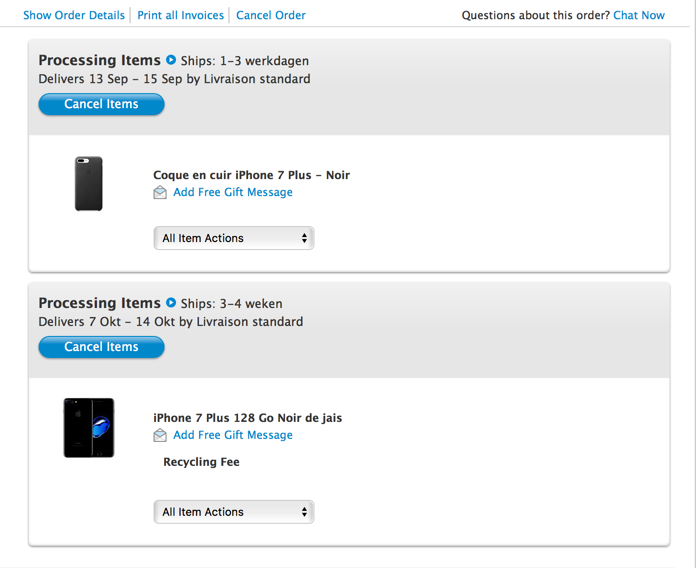Screen dimensions: 696x568
Task: Open the iPhone 7 Plus Jet Black thumbnail
Action: (x=89, y=428)
